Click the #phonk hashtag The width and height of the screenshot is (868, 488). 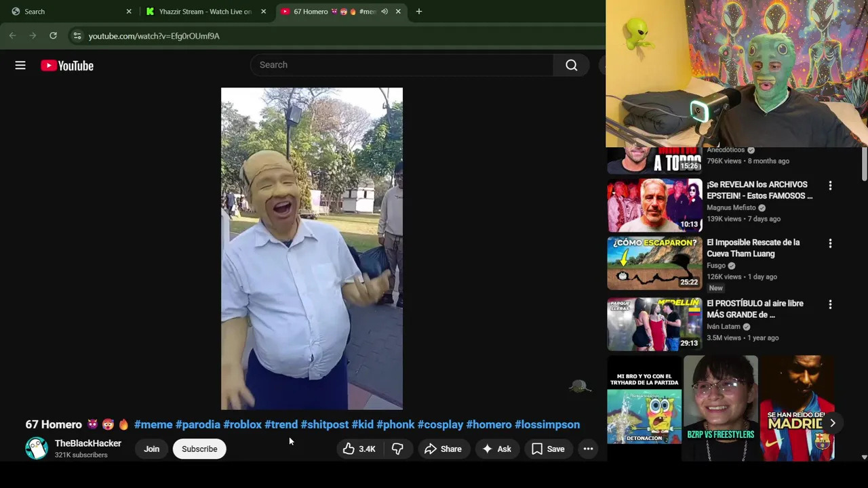(395, 424)
